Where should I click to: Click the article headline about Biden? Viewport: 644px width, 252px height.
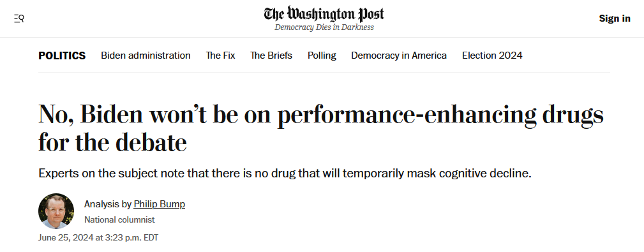[x=321, y=128]
